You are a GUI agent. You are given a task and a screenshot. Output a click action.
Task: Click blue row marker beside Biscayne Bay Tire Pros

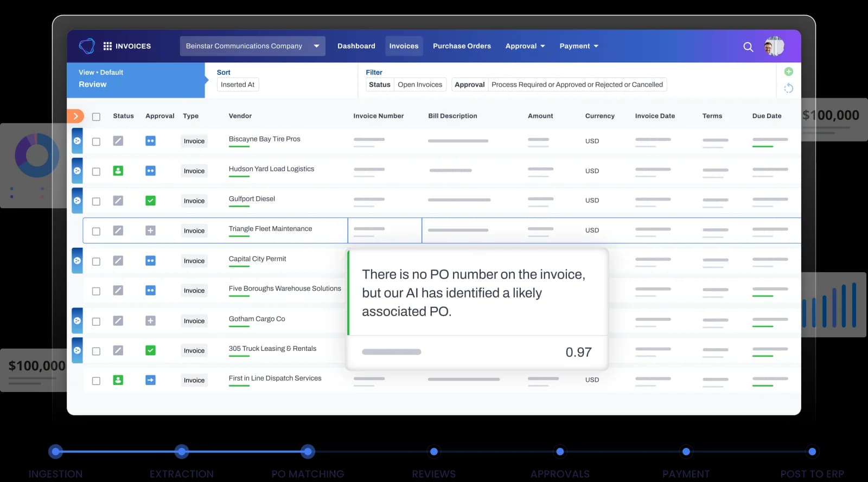78,140
